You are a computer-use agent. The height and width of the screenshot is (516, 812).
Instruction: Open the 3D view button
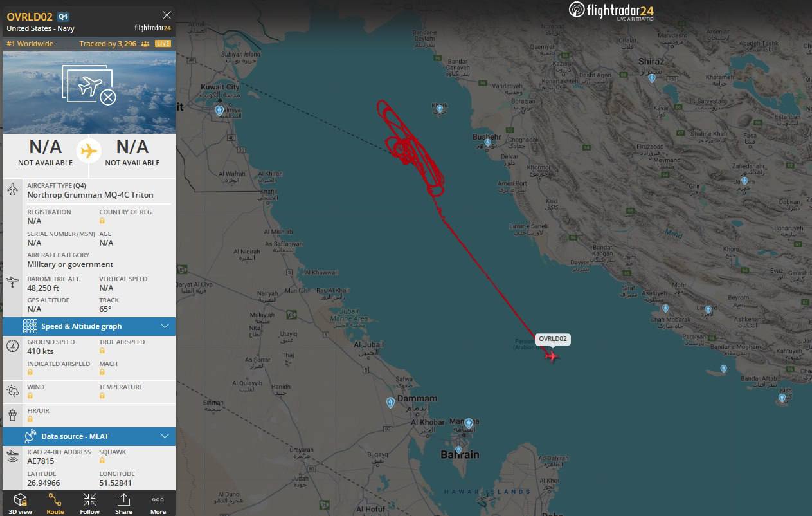pyautogui.click(x=20, y=503)
